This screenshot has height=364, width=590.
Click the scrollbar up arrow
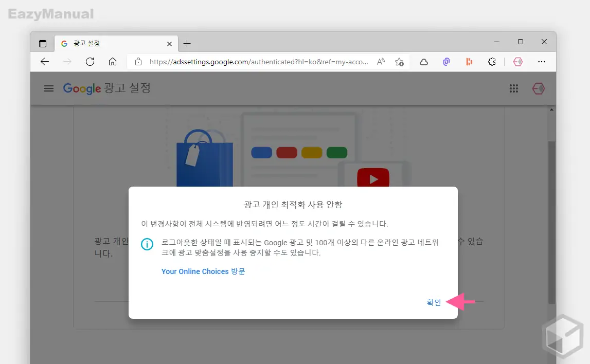[551, 110]
